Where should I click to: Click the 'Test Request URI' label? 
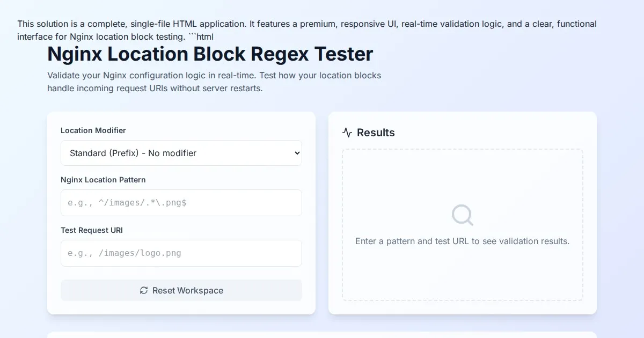click(92, 230)
